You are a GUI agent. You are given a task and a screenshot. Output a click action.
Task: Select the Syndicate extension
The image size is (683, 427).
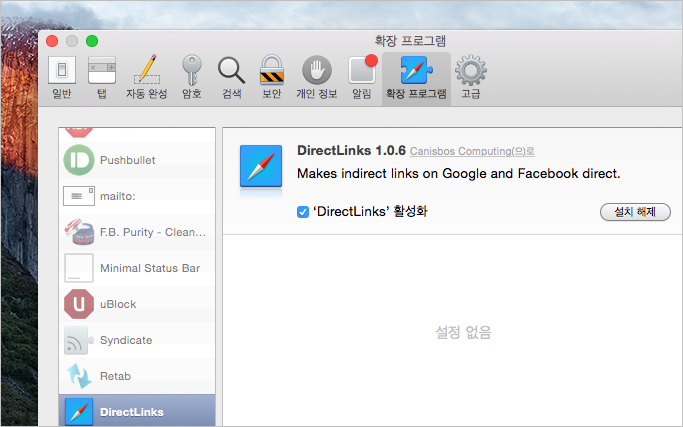137,340
